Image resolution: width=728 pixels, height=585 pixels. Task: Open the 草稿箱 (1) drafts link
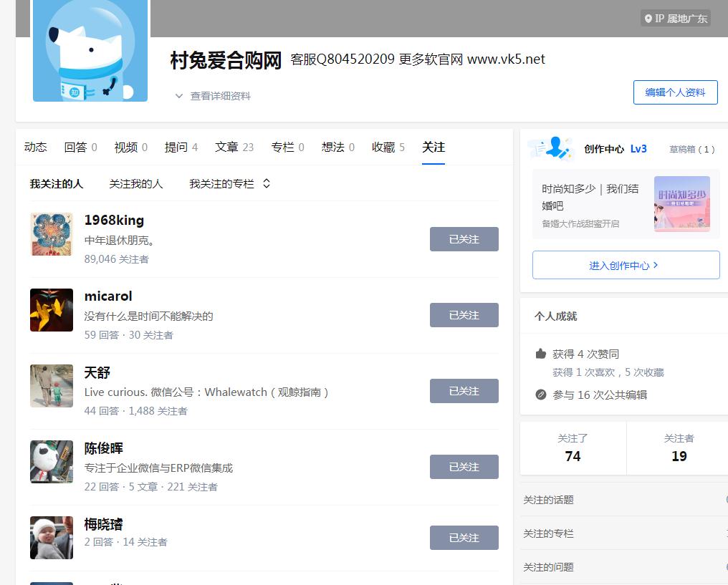pos(691,149)
